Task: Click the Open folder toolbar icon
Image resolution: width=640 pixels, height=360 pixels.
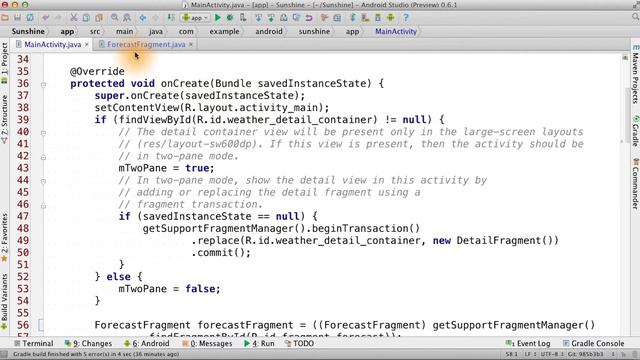Action: [x=5, y=18]
